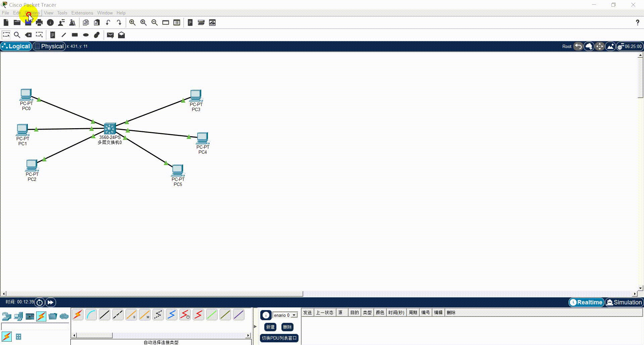Switch to Realtime mode
This screenshot has width=644, height=345.
tap(586, 302)
